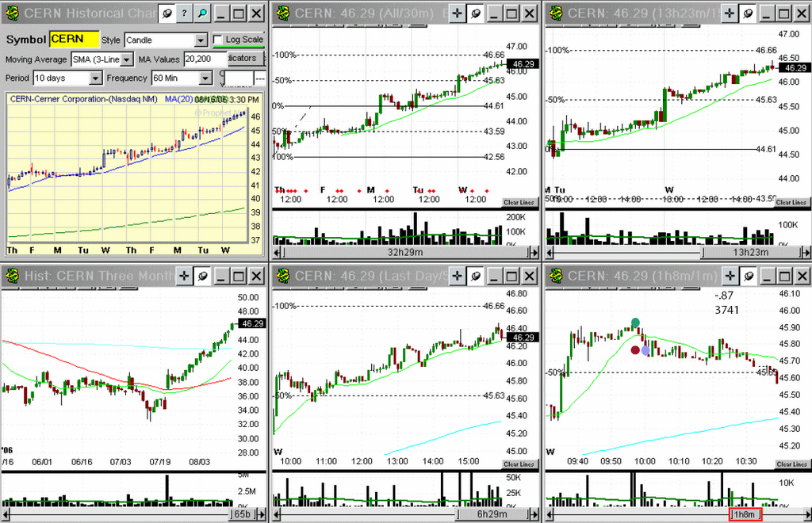The width and height of the screenshot is (812, 523).
Task: Click scroll-left arrow in the 1h8m/1m chart
Action: click(x=550, y=514)
